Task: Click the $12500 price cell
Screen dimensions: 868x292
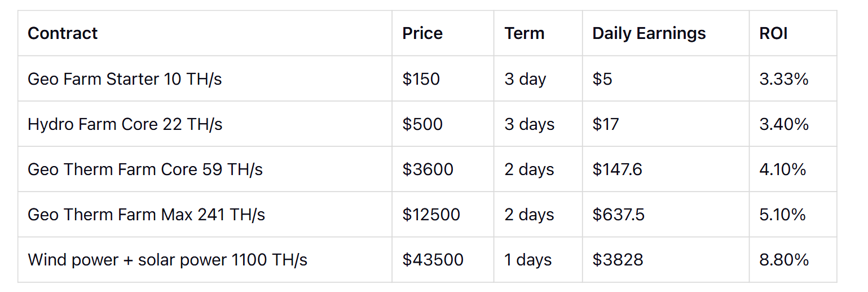Action: point(431,215)
